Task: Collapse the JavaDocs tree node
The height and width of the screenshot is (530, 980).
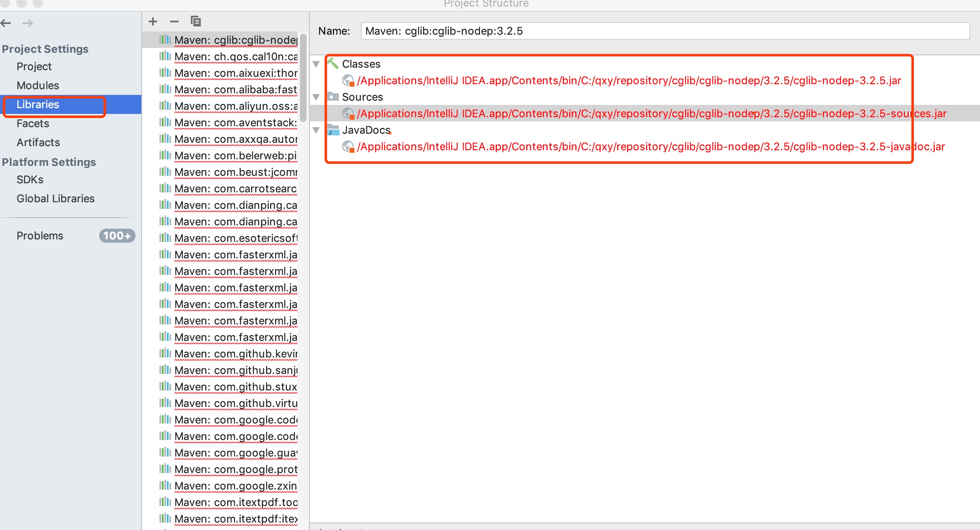Action: (316, 130)
